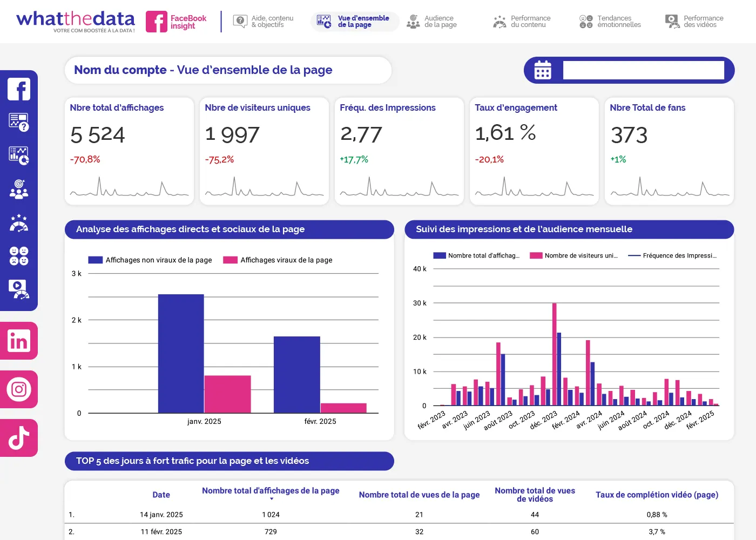756x540 pixels.
Task: Open the help and objectives sidebar icon
Action: pos(19,123)
